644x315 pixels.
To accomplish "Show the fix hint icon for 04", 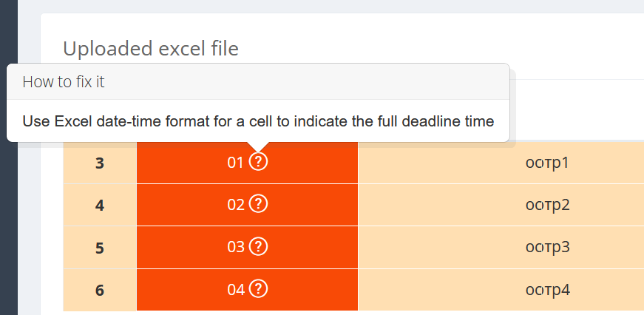I will (259, 288).
